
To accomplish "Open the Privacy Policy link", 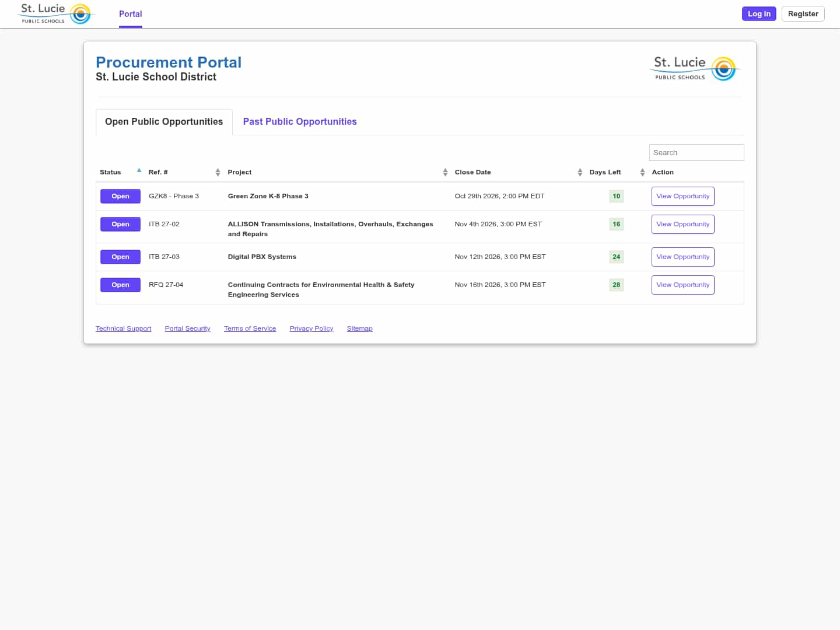I will pyautogui.click(x=311, y=328).
